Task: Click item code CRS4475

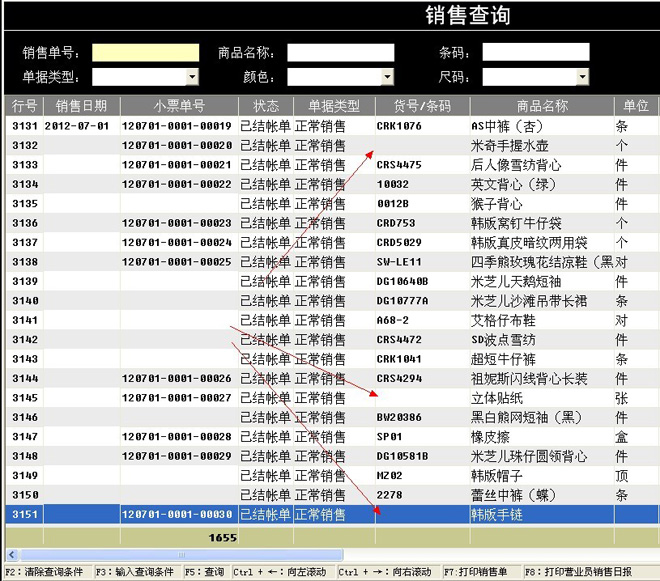Action: click(x=399, y=165)
